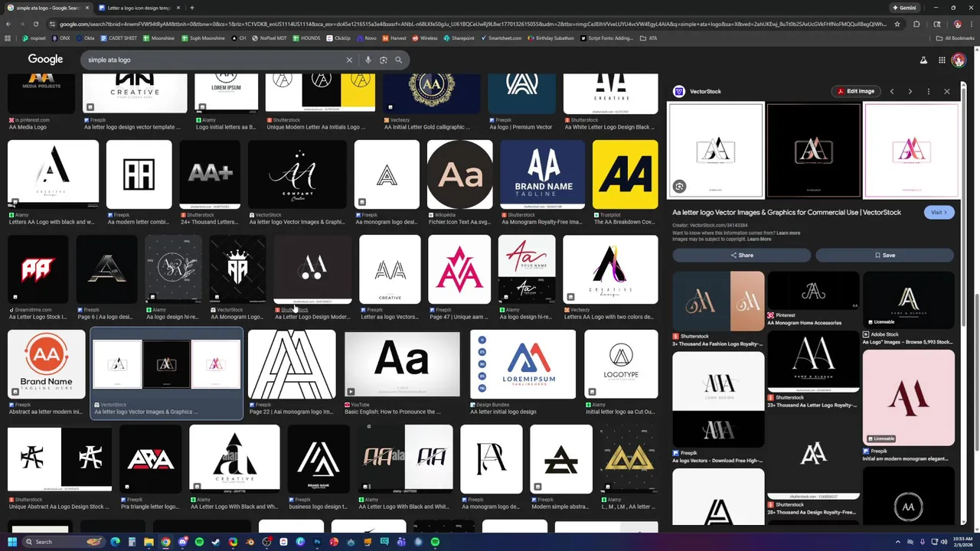Select the YouTube 'Aa' Basic English thumbnail
The image size is (980, 551).
(x=402, y=364)
